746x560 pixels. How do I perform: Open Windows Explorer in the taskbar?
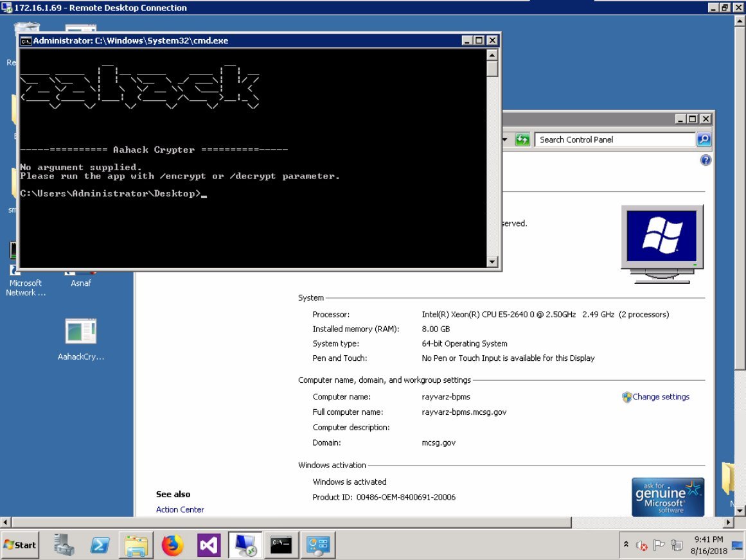click(x=136, y=545)
